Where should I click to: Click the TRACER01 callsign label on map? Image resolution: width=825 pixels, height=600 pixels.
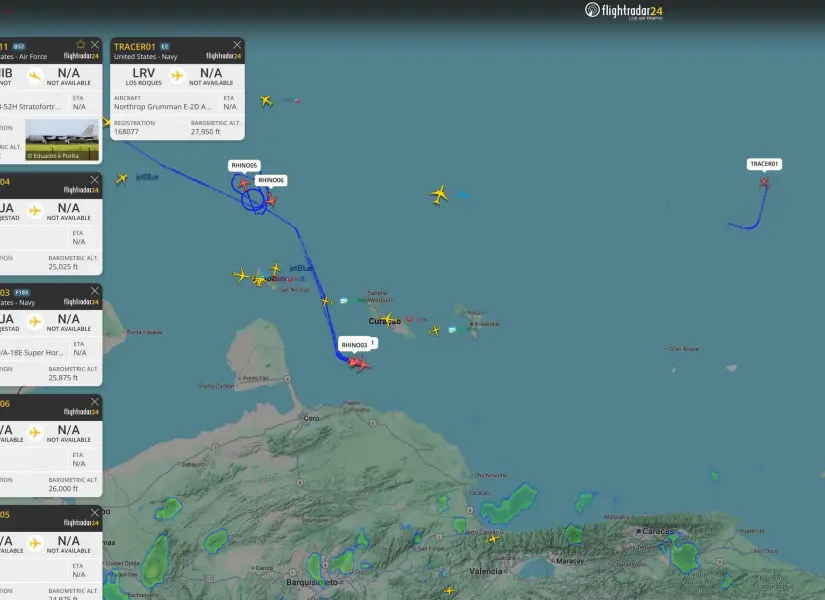(764, 164)
